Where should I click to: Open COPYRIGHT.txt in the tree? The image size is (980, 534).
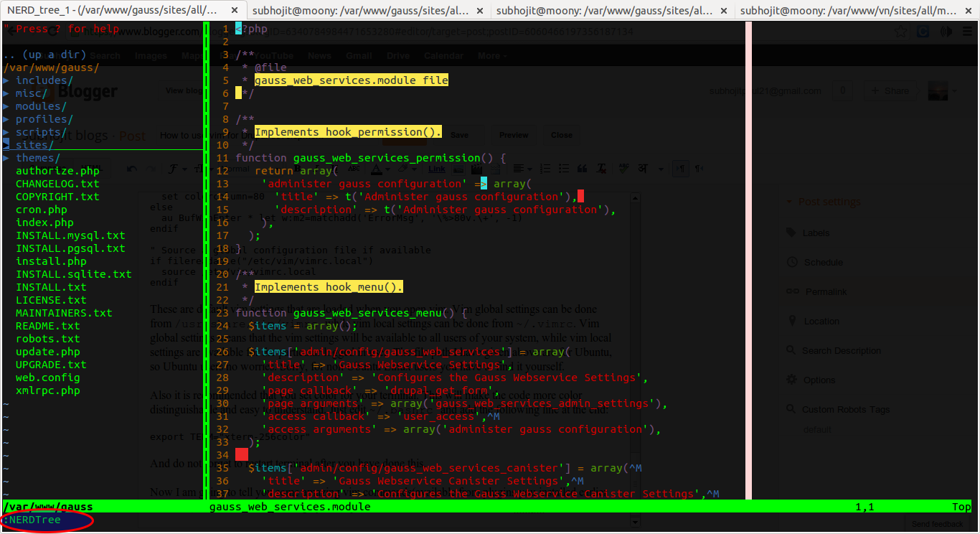(57, 197)
